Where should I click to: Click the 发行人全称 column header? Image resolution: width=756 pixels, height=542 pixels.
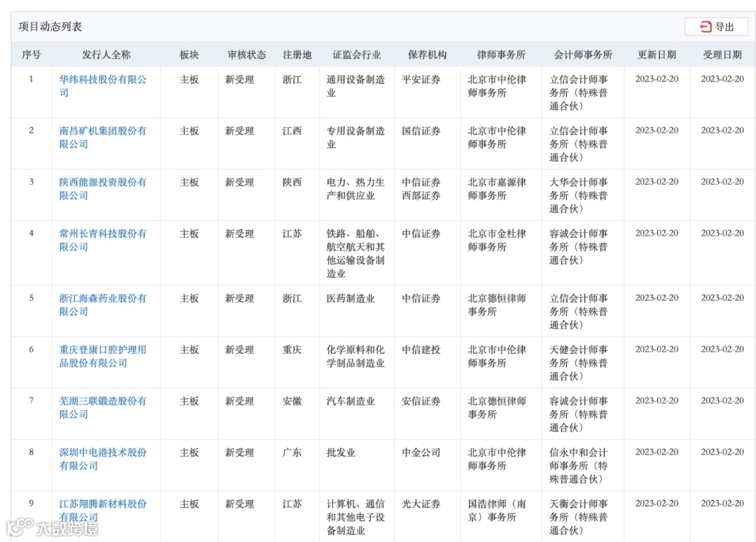coord(106,55)
